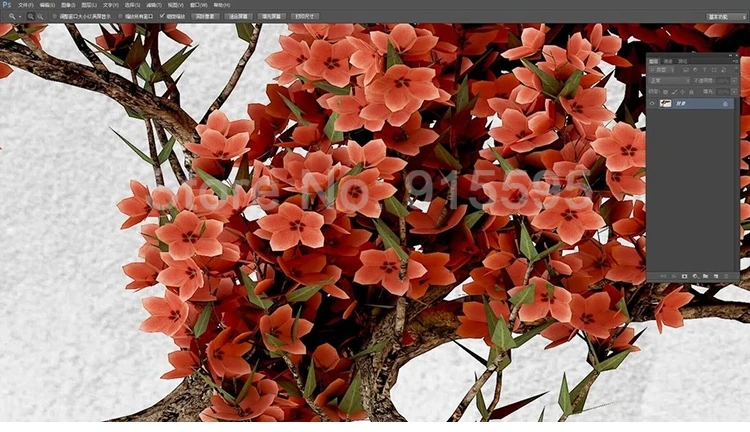This screenshot has height=432, width=750.
Task: Open the 正常 blend mode dropdown
Action: [x=669, y=81]
